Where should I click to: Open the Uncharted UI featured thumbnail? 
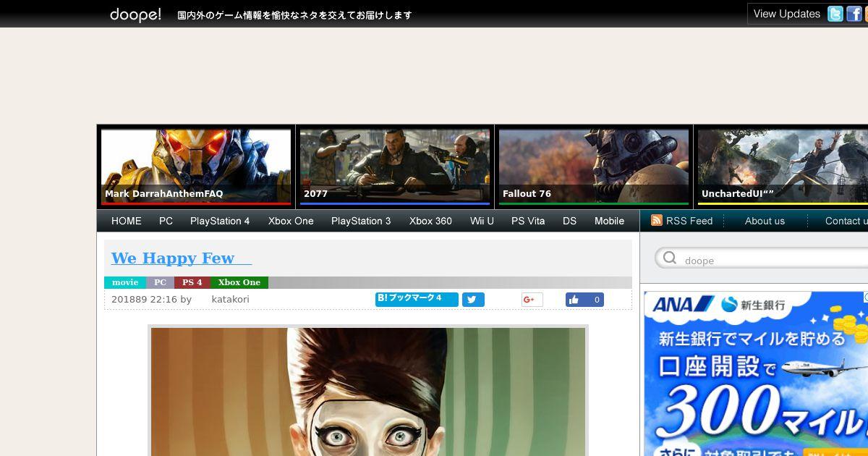pyautogui.click(x=783, y=166)
